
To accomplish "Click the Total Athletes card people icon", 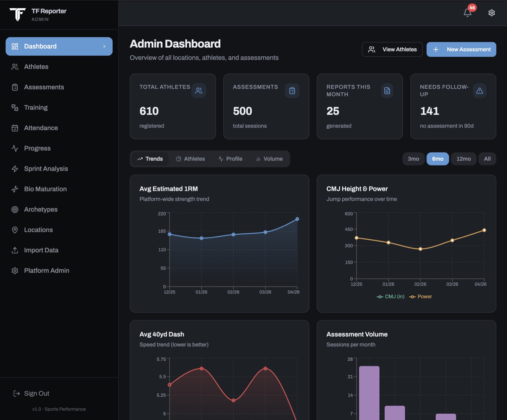I will click(199, 91).
